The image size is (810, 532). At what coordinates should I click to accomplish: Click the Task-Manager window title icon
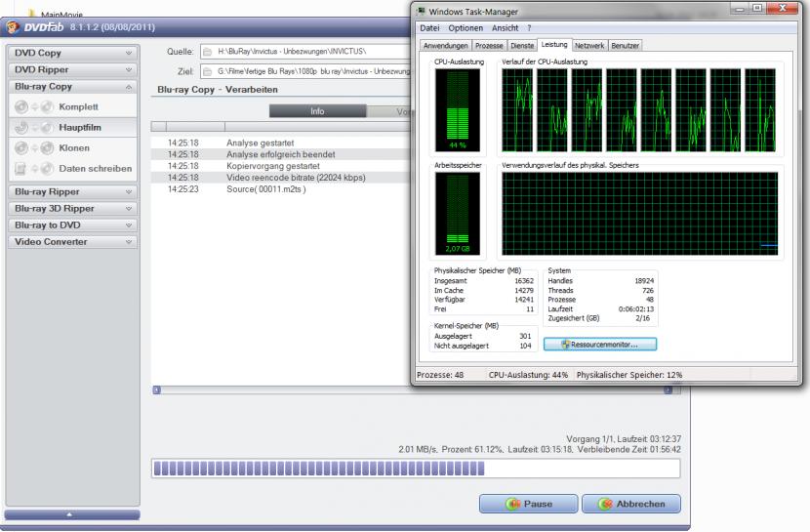click(422, 11)
